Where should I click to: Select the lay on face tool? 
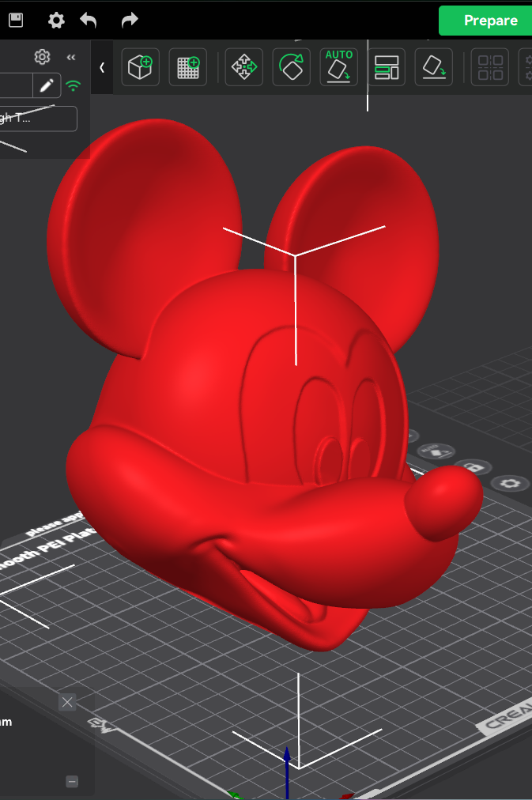433,67
